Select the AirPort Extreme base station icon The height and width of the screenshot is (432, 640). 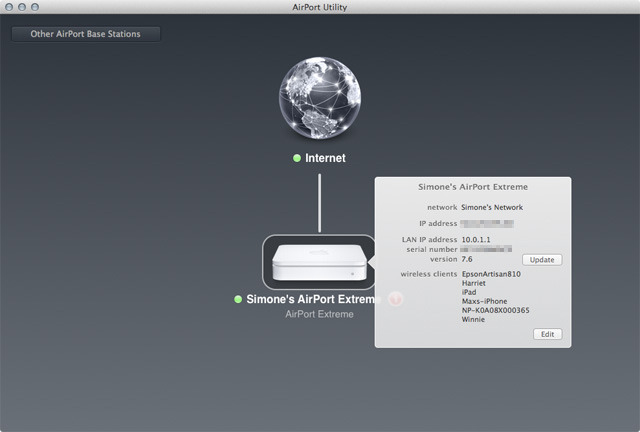[319, 262]
